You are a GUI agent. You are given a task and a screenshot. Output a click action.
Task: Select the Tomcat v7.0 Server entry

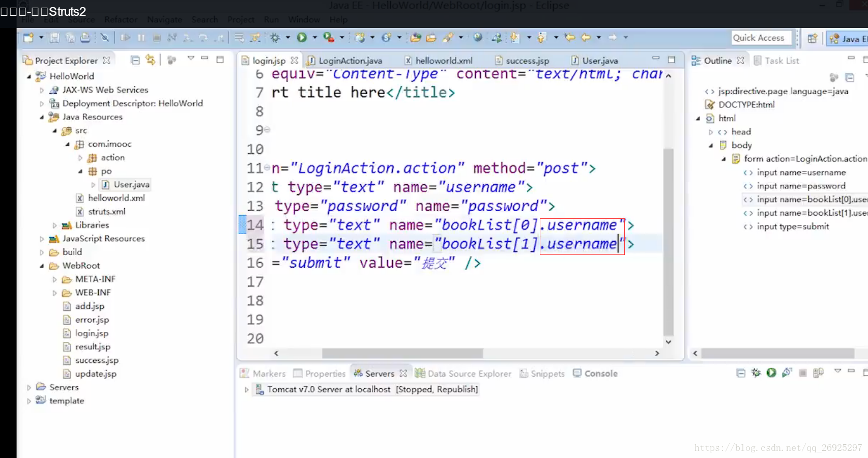[367, 389]
